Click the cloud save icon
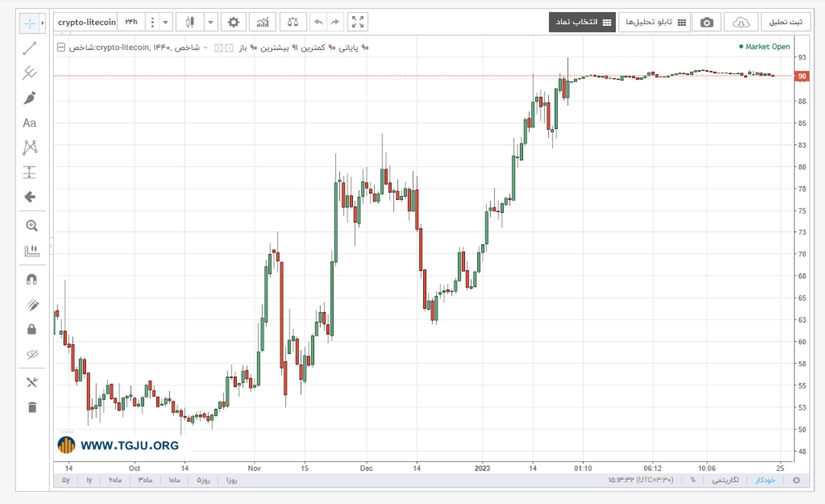 click(741, 22)
